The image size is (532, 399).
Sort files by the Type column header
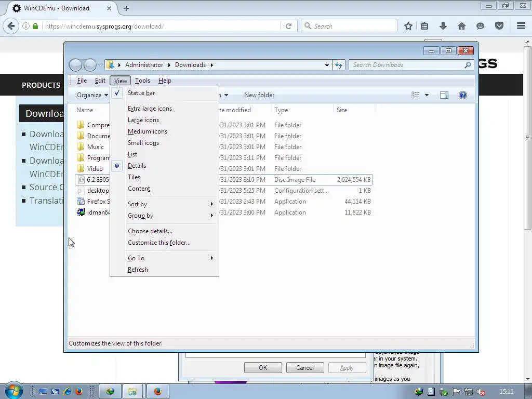point(302,110)
